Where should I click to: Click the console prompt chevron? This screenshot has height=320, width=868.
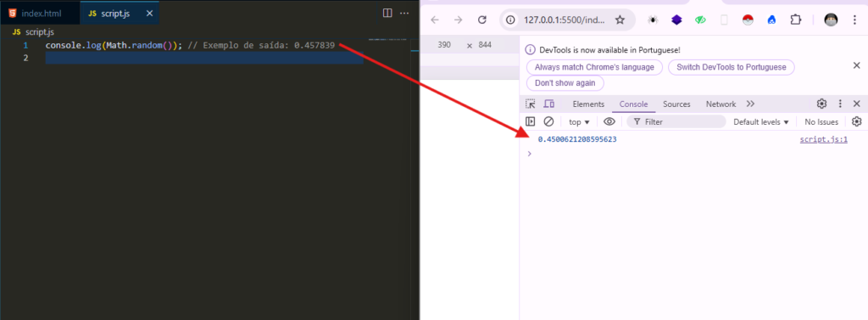[529, 154]
